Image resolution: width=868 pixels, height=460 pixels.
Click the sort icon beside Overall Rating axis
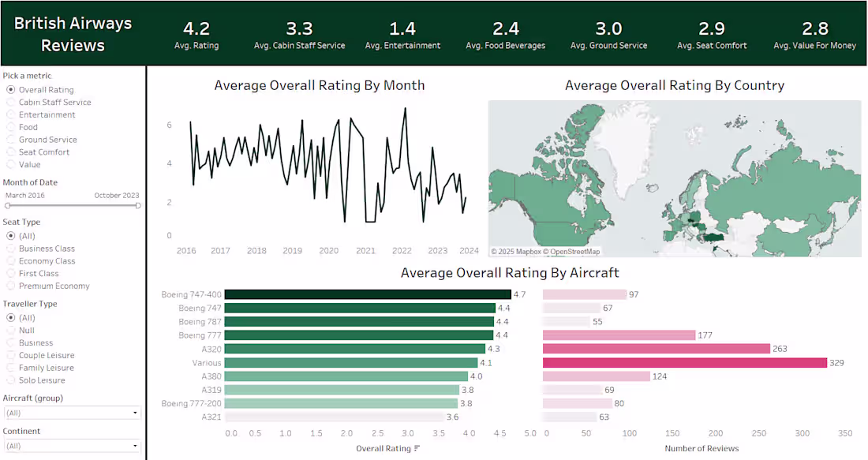417,448
